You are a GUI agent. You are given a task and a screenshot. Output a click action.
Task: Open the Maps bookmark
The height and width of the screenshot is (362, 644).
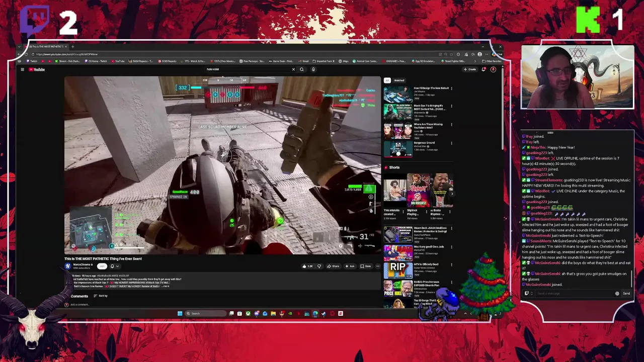click(344, 61)
